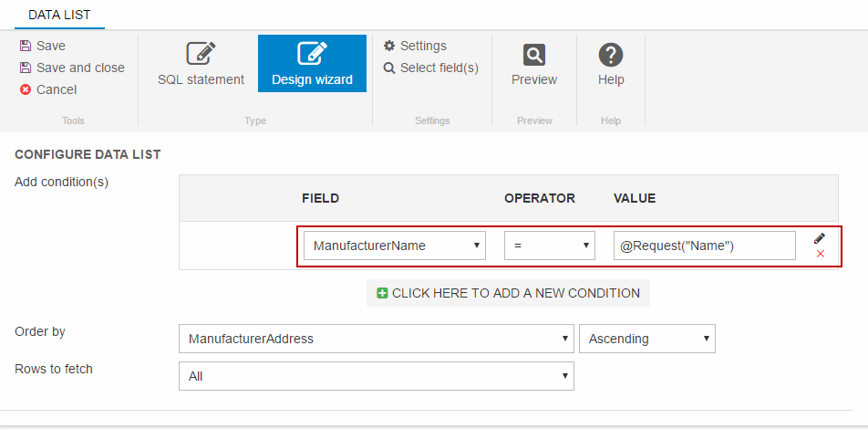This screenshot has height=429, width=868.
Task: Open the equals operator dropdown
Action: [549, 246]
